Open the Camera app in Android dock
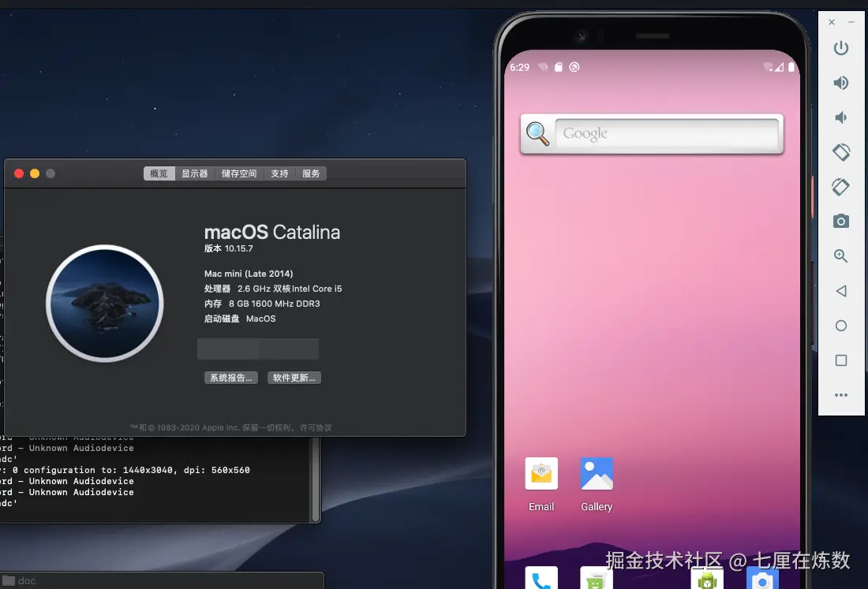Image resolution: width=868 pixels, height=589 pixels. [762, 579]
